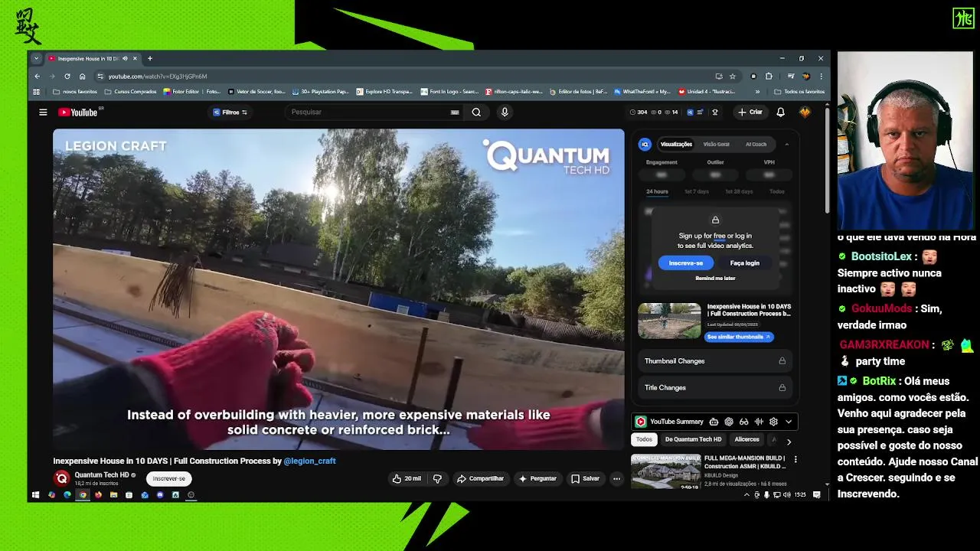Viewport: 980px width, 551px height.
Task: Go back with browser back arrow
Action: point(37,77)
